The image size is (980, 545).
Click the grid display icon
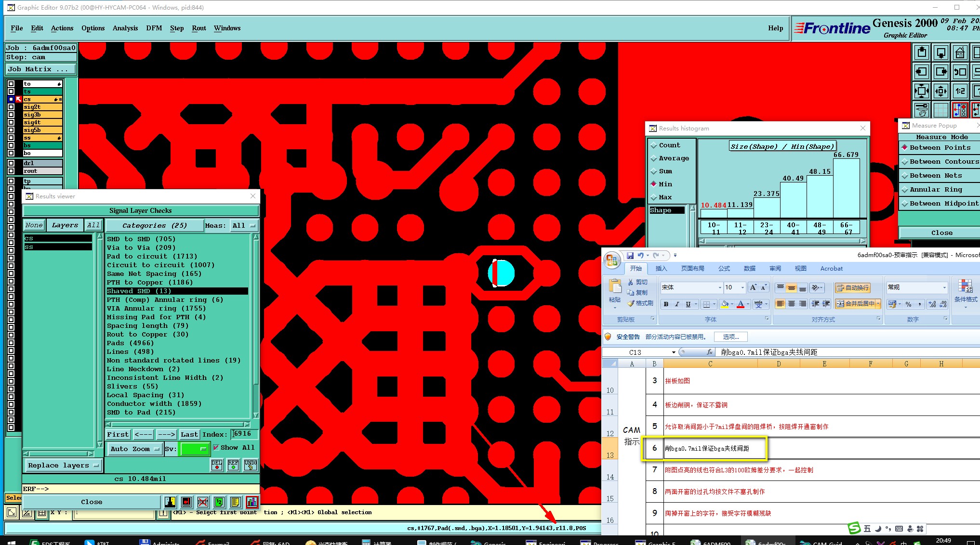click(940, 110)
